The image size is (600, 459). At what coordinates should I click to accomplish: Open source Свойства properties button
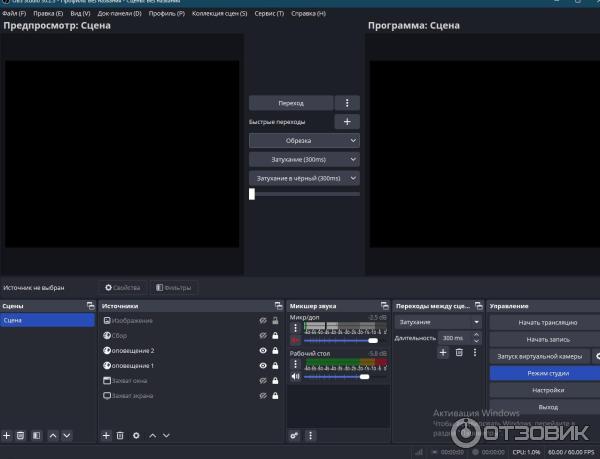tap(123, 287)
